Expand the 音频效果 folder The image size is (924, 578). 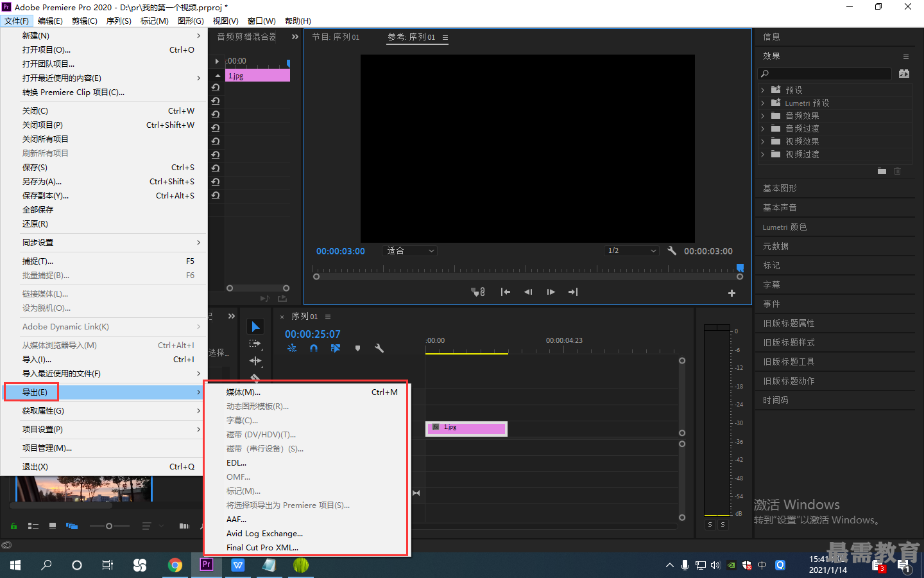763,116
